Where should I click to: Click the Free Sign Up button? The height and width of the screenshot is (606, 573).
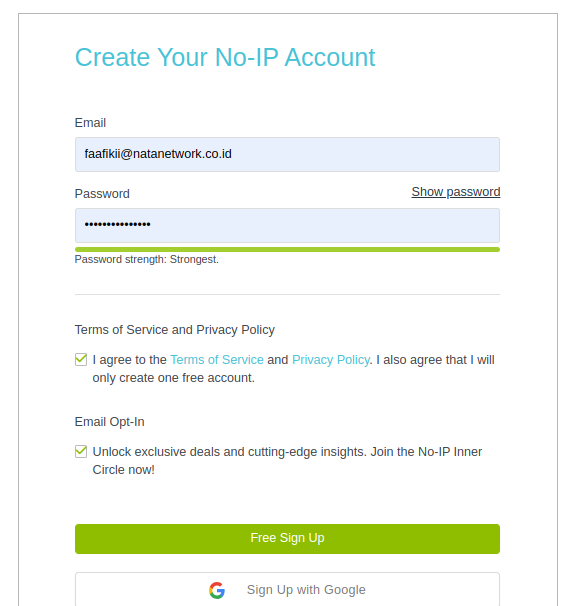click(287, 539)
